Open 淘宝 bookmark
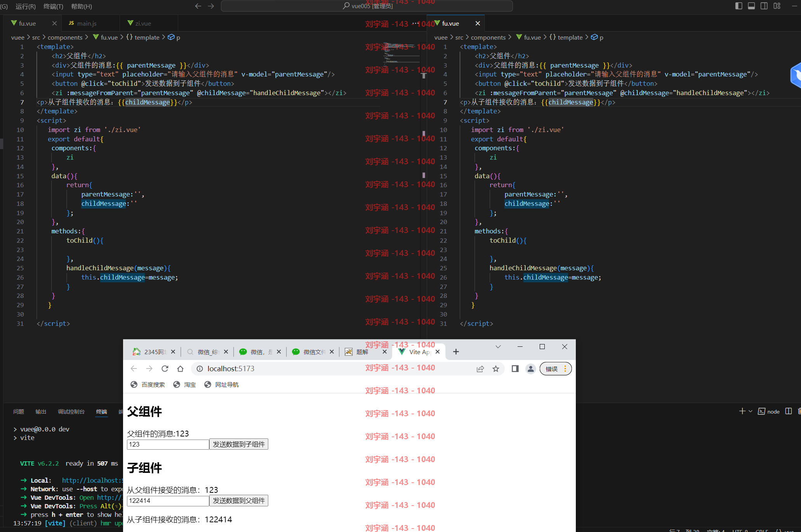Viewport: 801px width, 532px height. click(184, 384)
